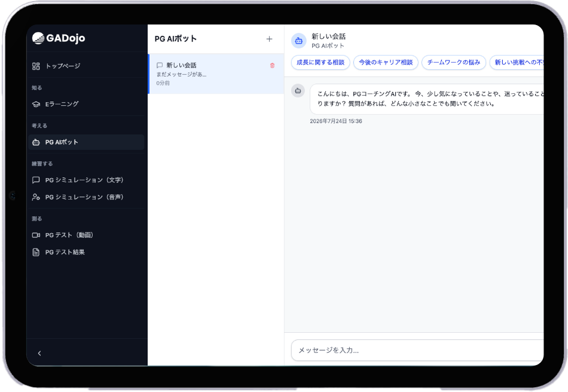Click the 練習する section label

click(42, 164)
